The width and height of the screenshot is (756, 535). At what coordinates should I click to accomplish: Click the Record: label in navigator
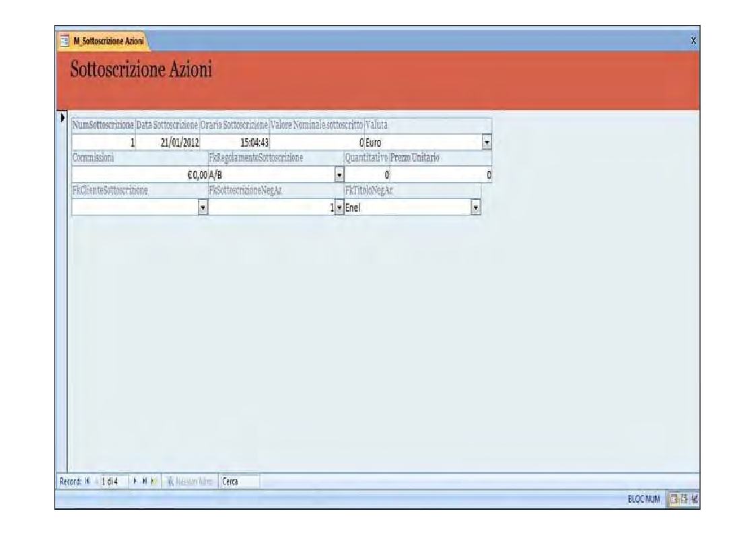(71, 481)
